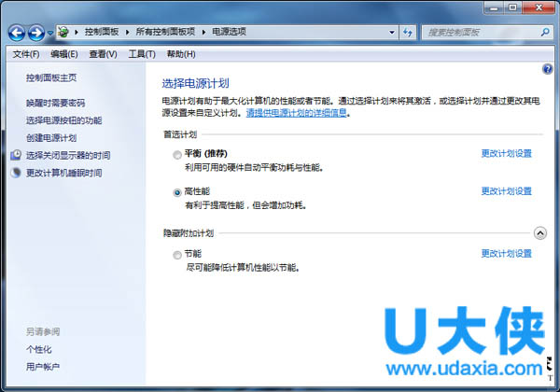Click the Back navigation arrow button
The height and width of the screenshot is (392, 560).
tap(16, 33)
